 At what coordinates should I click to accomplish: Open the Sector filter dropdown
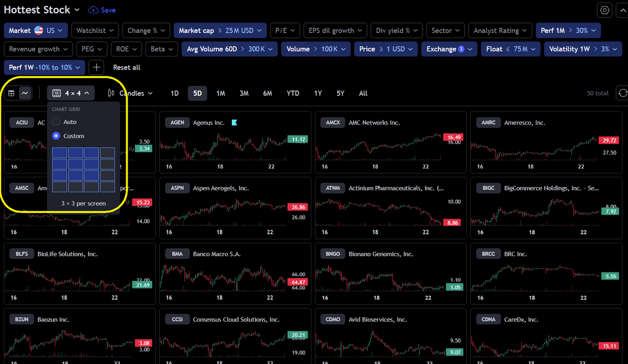pyautogui.click(x=445, y=30)
